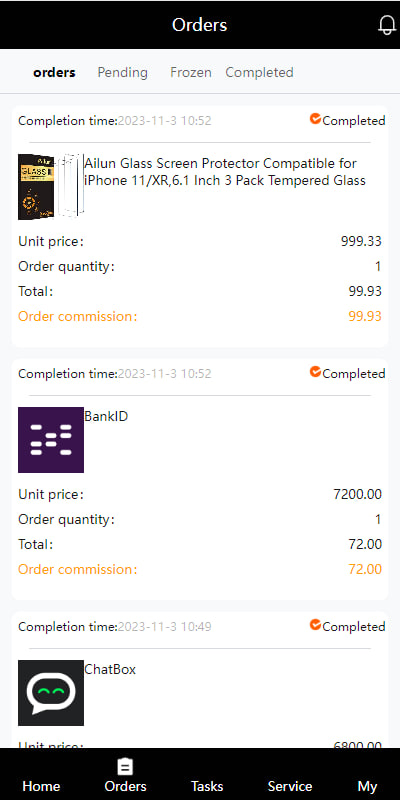Open the Ailun Glass Screen Protector title
The image size is (400, 800).
pyautogui.click(x=225, y=172)
